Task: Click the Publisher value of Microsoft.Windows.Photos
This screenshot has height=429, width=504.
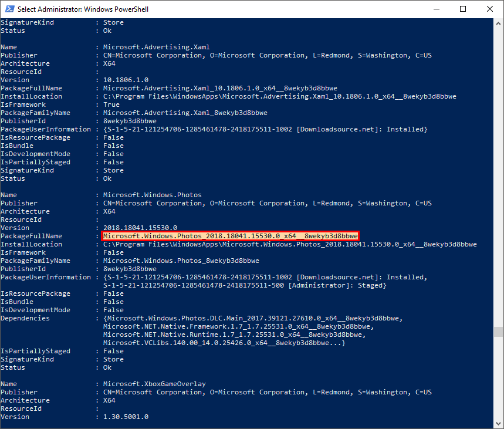Action: [268, 203]
